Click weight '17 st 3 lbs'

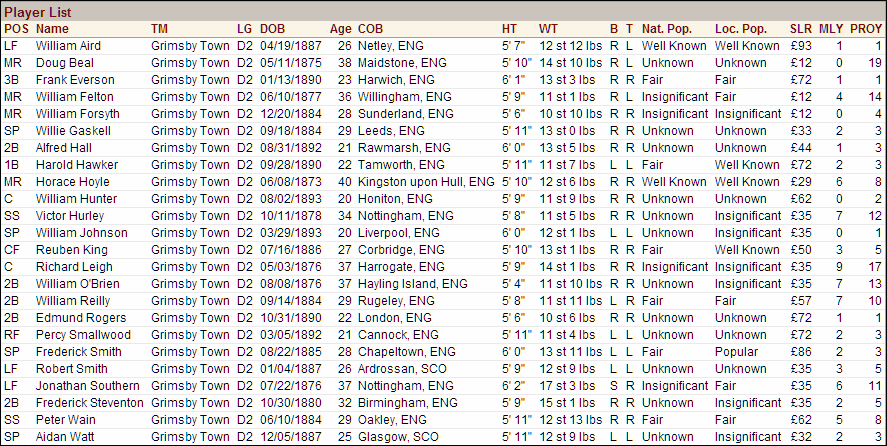[567, 385]
